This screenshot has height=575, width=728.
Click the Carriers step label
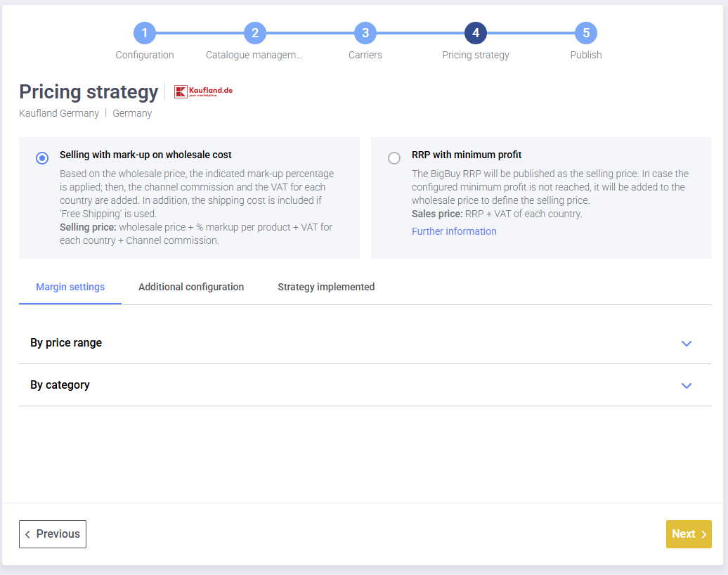click(x=365, y=55)
